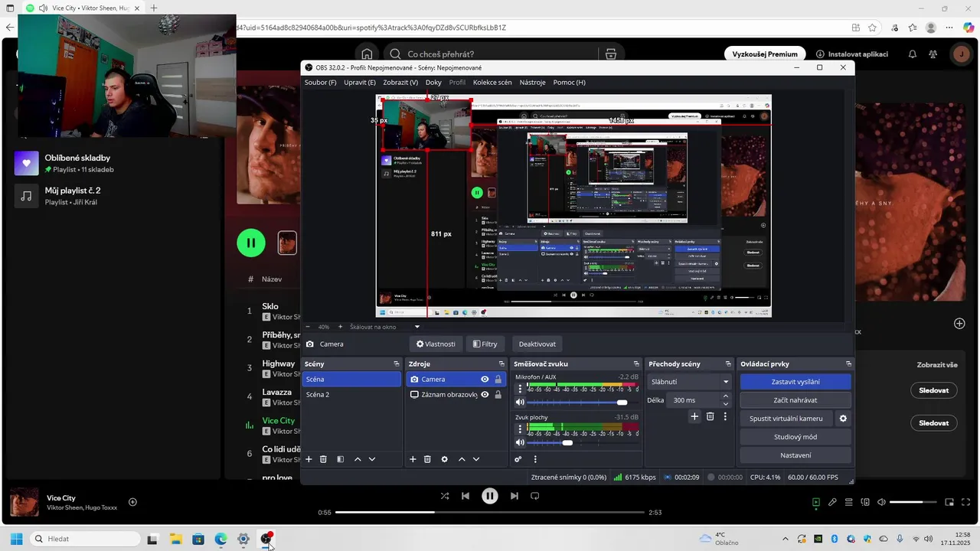
Task: Open scene filters icon in Scény panel
Action: [x=340, y=459]
